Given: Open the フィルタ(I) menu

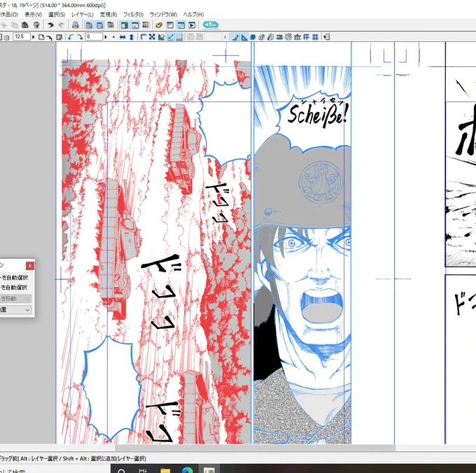Looking at the screenshot, I should click(133, 15).
